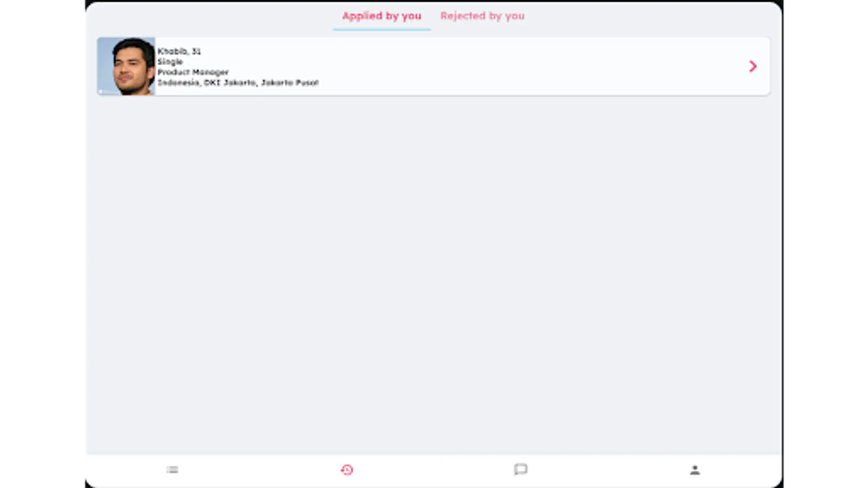Click the name 'Khabib, 31'

pos(179,50)
